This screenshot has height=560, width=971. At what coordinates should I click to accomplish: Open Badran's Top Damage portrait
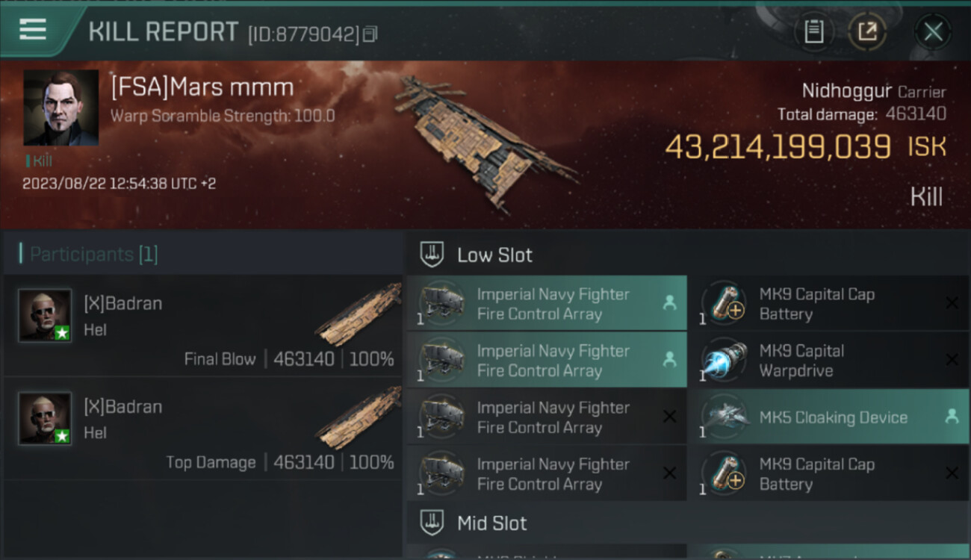pos(45,418)
